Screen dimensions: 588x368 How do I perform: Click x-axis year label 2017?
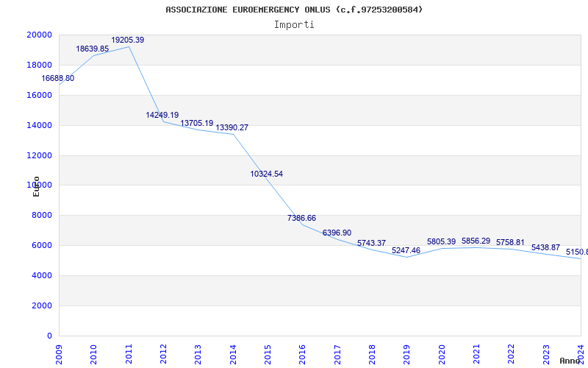point(337,353)
